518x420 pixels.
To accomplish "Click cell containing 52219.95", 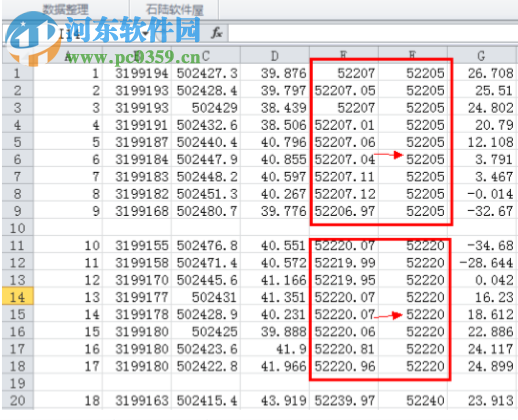I will [344, 280].
